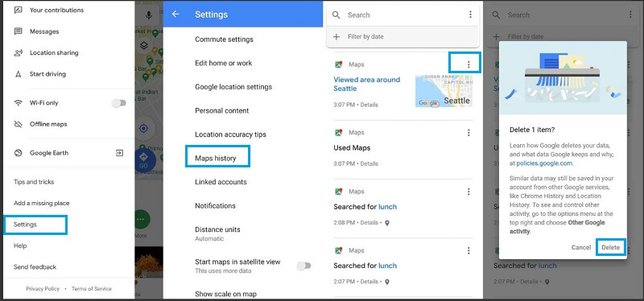Open options for 2:08 PM lunch search
The height and width of the screenshot is (301, 644).
pyautogui.click(x=469, y=192)
